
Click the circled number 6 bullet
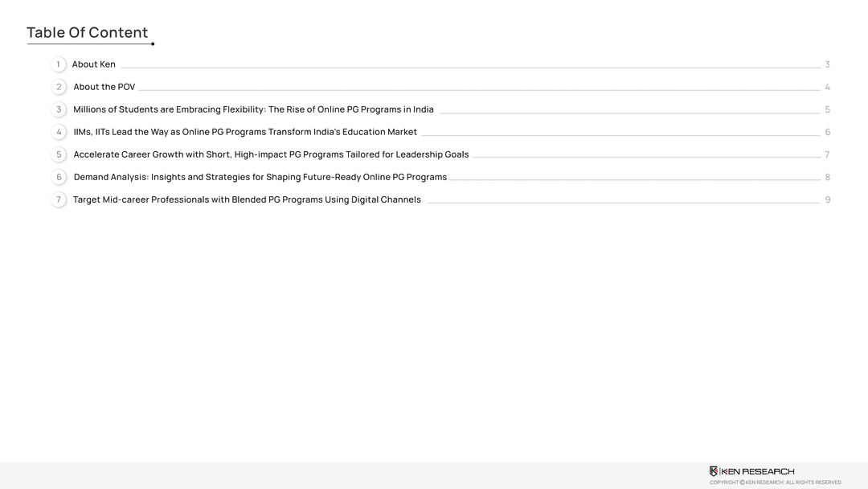tap(59, 177)
